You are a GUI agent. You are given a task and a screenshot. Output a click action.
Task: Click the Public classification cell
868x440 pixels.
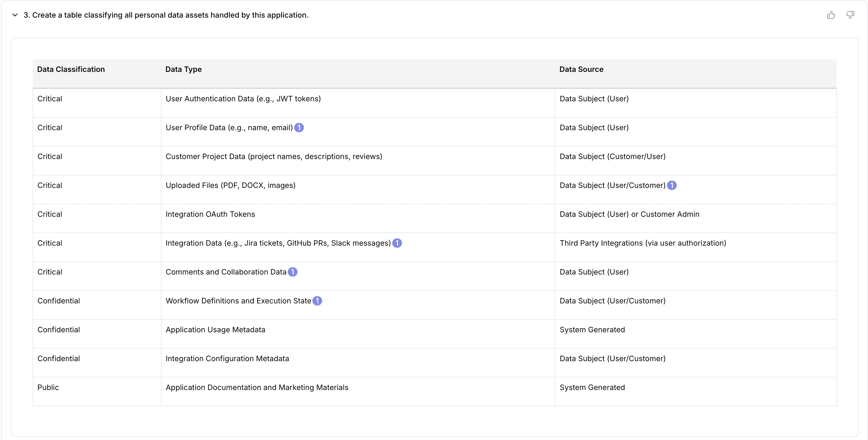pyautogui.click(x=48, y=387)
